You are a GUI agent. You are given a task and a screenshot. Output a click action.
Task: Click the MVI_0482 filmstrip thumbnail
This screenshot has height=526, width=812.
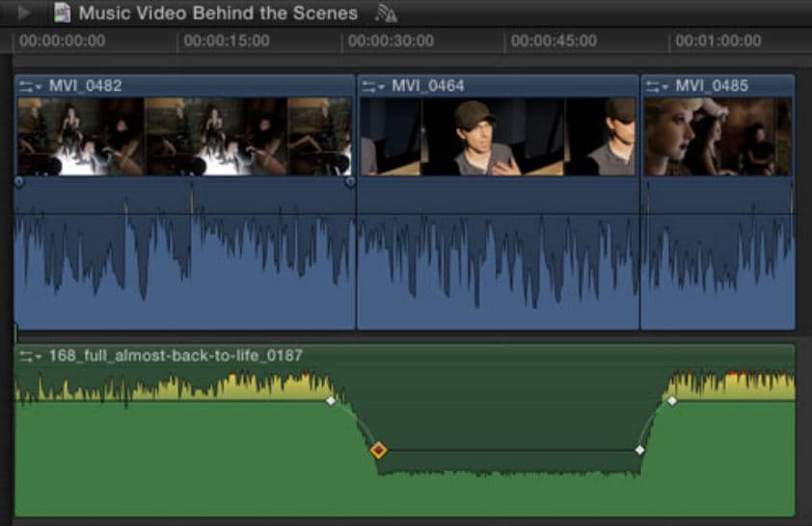pos(184,137)
